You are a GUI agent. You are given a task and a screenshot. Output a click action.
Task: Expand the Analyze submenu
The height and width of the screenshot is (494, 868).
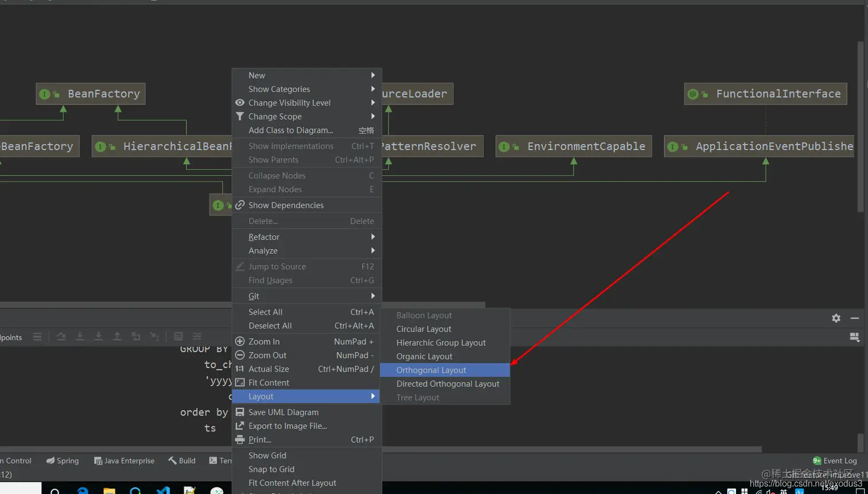(x=307, y=250)
